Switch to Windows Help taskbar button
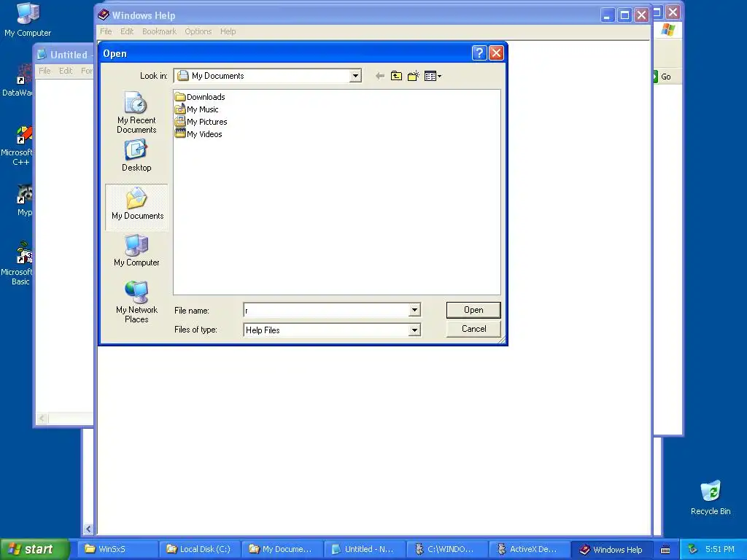 click(x=612, y=549)
